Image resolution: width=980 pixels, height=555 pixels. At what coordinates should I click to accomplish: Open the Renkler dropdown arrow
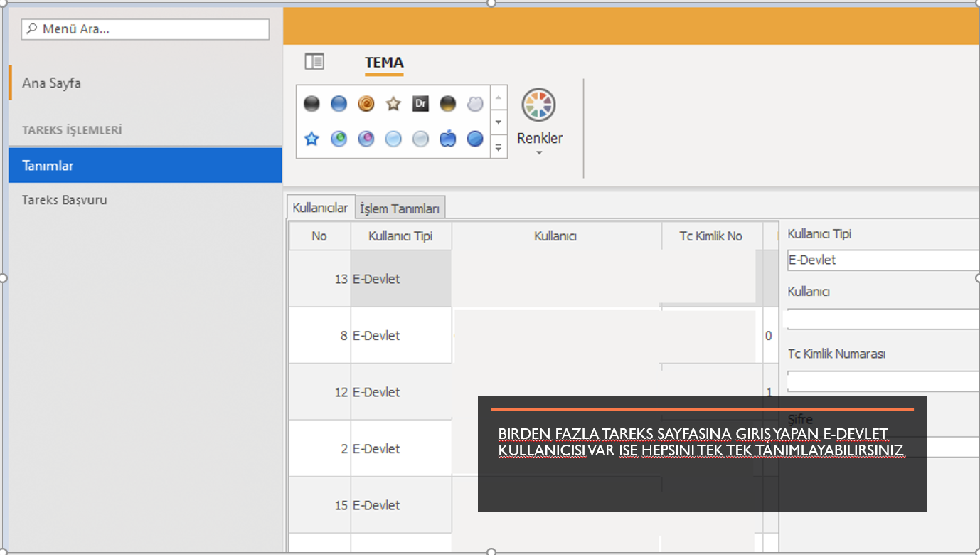539,152
